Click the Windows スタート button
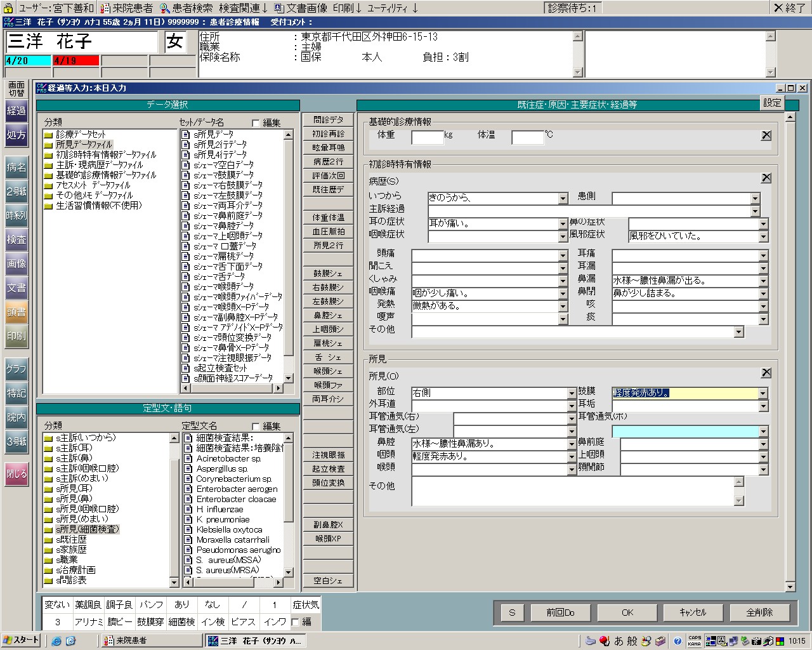This screenshot has width=812, height=650. pos(22,640)
